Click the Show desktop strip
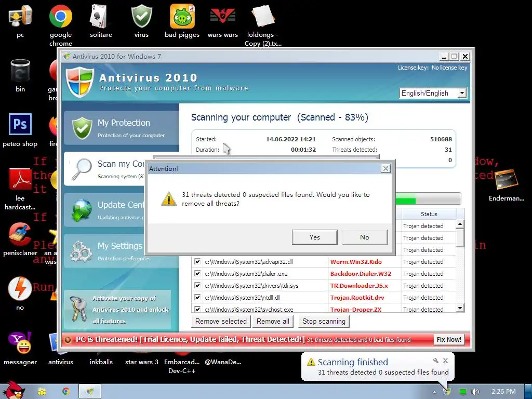The height and width of the screenshot is (399, 532). (528, 392)
